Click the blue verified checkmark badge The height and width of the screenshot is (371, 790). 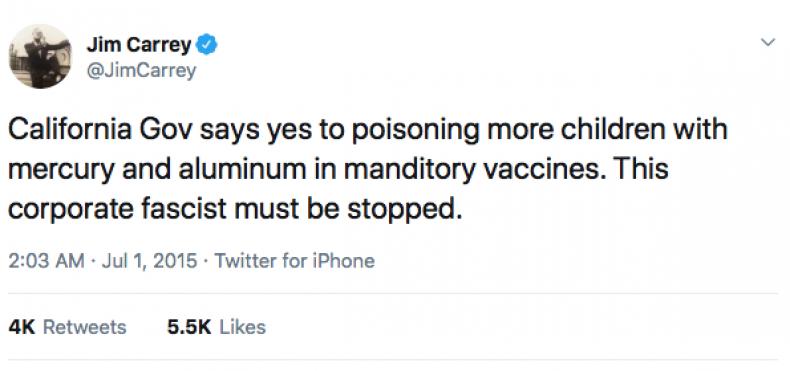point(207,45)
